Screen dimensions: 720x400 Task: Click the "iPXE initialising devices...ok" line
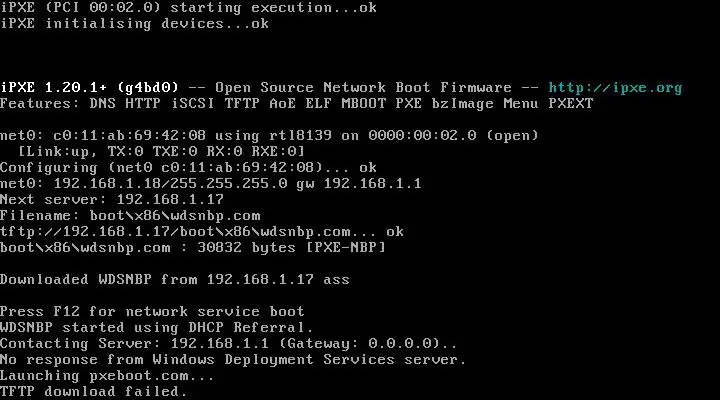134,23
